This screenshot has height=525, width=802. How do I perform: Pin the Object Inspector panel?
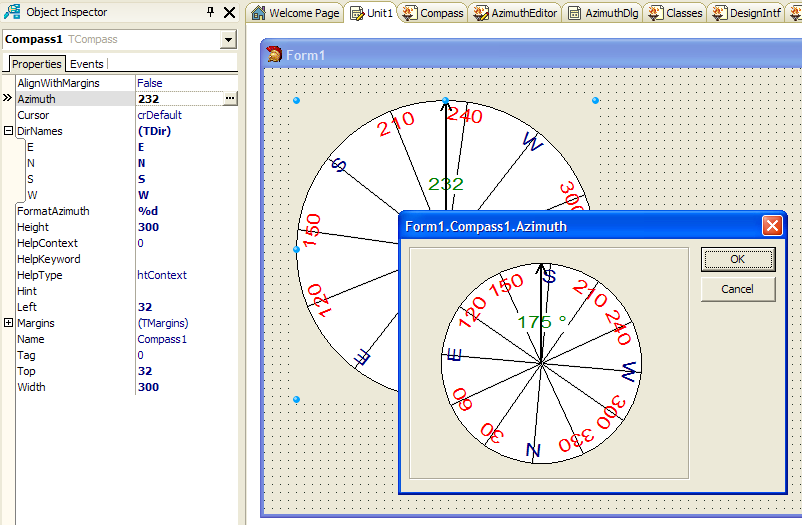211,12
